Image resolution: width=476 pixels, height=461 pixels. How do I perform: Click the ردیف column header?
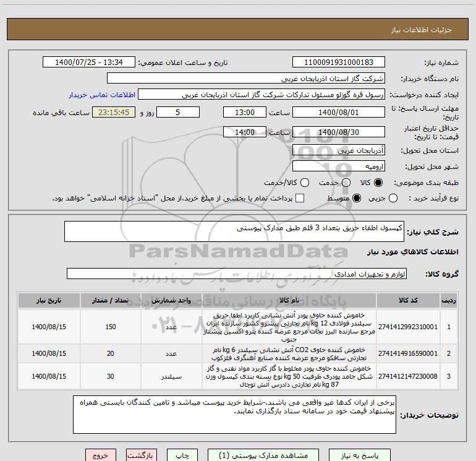click(449, 301)
